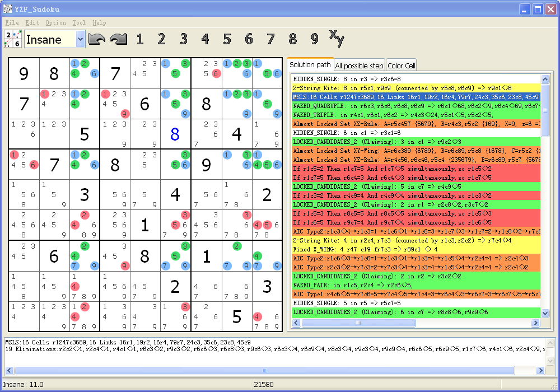Switch to Solution path tab
The width and height of the screenshot is (560, 392).
(310, 64)
